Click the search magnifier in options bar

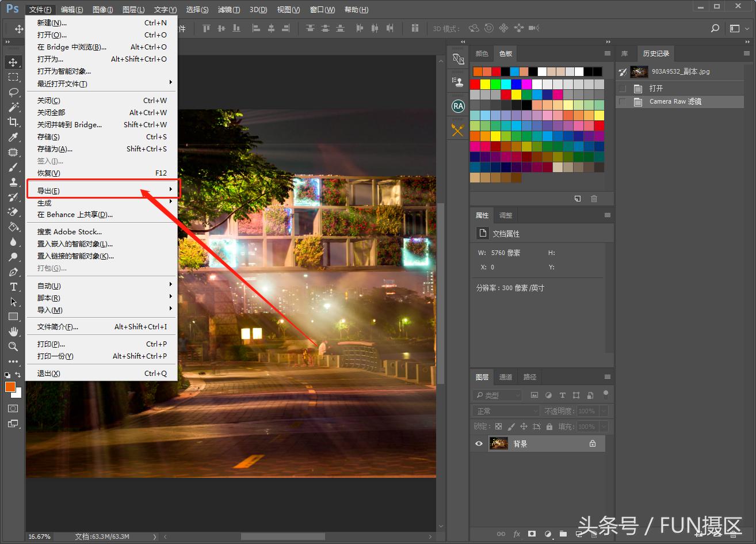point(715,28)
